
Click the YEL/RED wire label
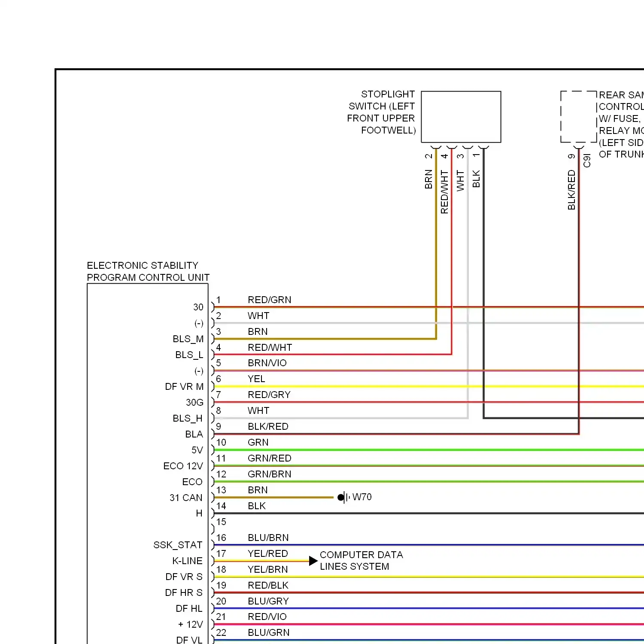point(268,553)
